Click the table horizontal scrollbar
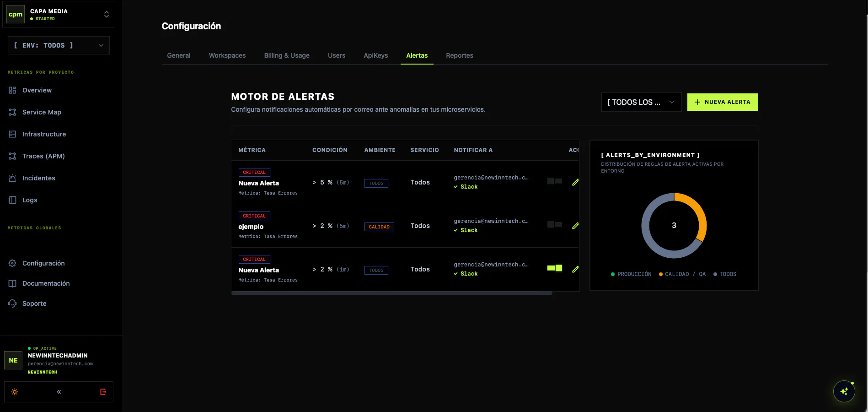Viewport: 868px width, 412px height. (x=392, y=293)
